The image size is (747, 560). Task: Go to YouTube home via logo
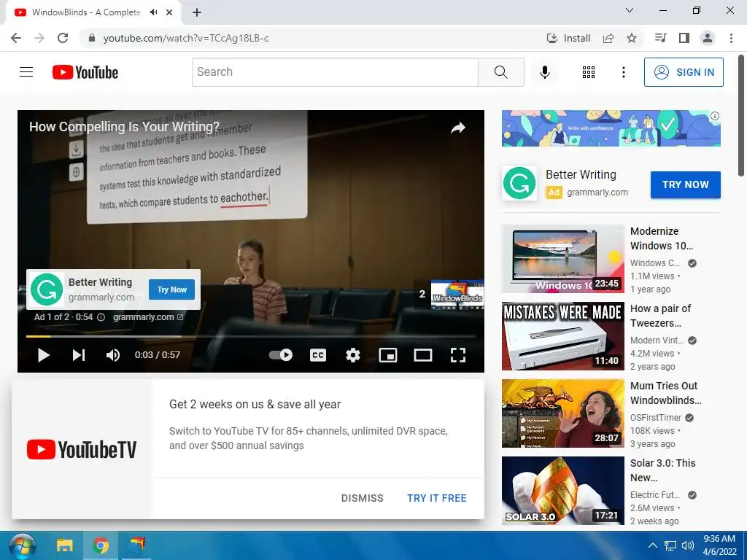85,72
